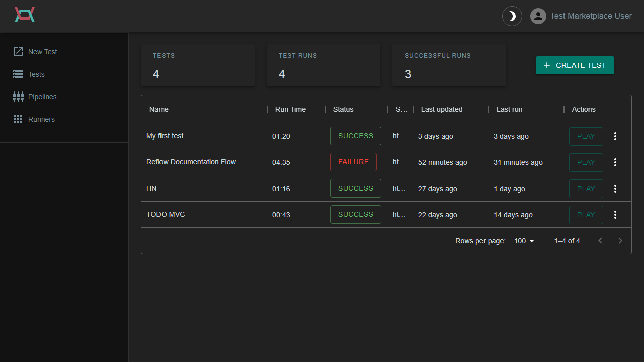Viewport: 644px width, 362px height.
Task: Click the 27 days ago cell
Action: [438, 189]
